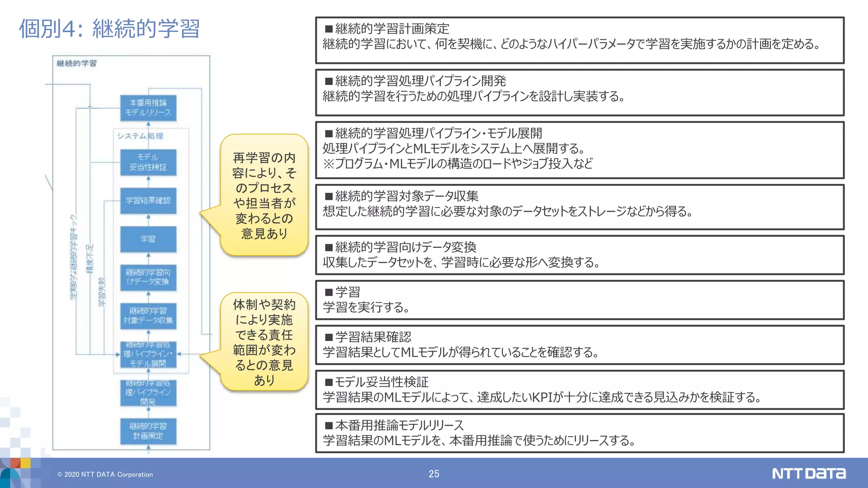868x488 pixels.
Task: Select the モデル妥当性検証 flowchart box
Action: 148,162
